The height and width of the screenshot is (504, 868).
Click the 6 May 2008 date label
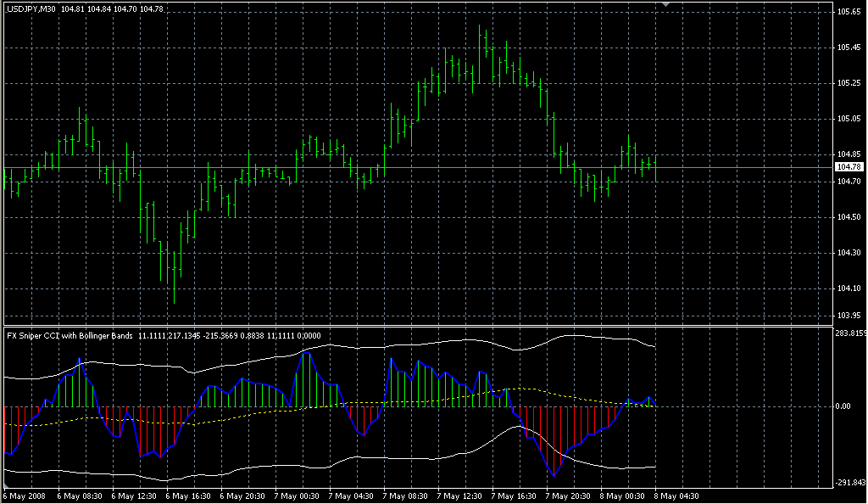(x=25, y=496)
